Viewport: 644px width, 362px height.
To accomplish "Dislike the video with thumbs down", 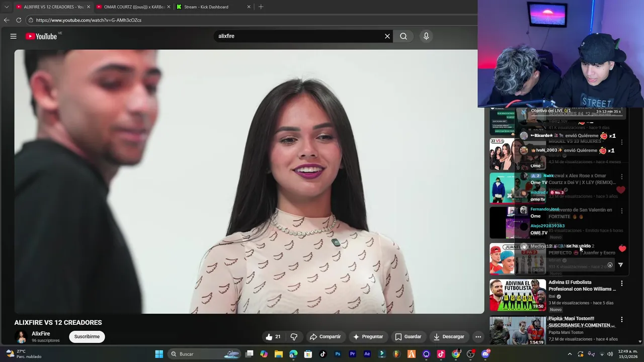I will tap(294, 337).
